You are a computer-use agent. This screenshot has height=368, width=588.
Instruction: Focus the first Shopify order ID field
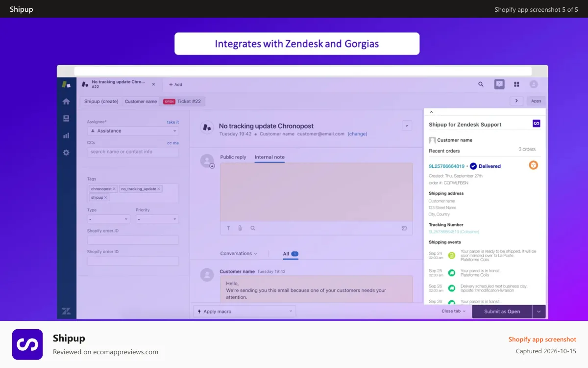click(x=133, y=240)
